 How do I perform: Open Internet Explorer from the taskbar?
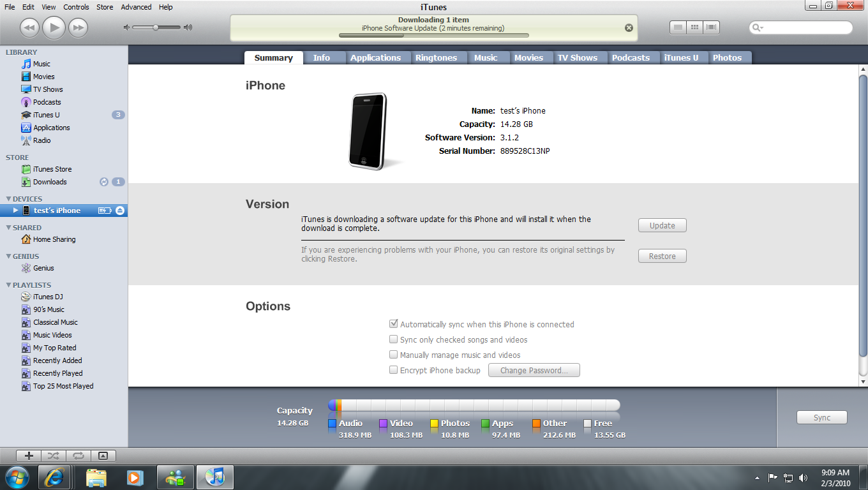click(54, 477)
